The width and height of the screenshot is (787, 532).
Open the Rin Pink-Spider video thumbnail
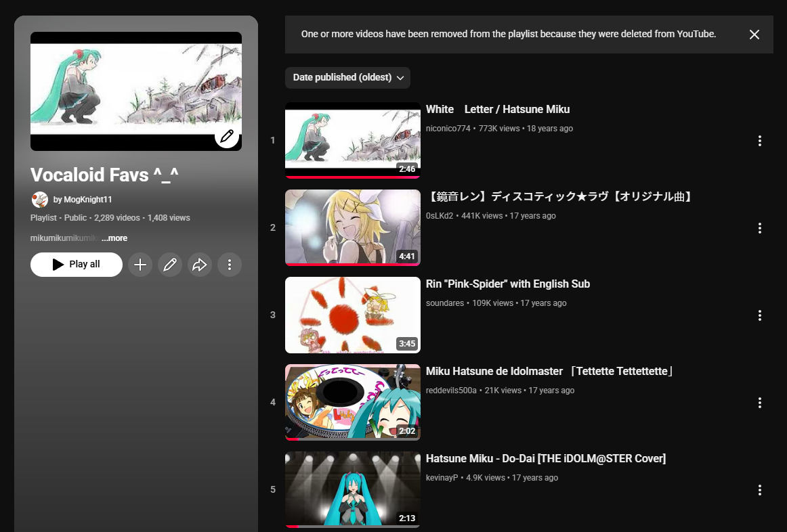pos(352,315)
